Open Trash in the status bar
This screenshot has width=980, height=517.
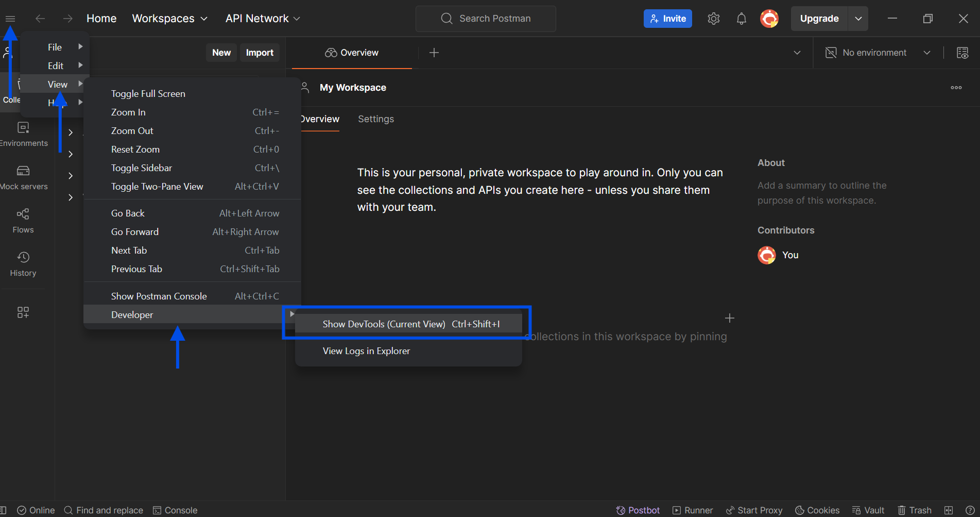(x=915, y=510)
